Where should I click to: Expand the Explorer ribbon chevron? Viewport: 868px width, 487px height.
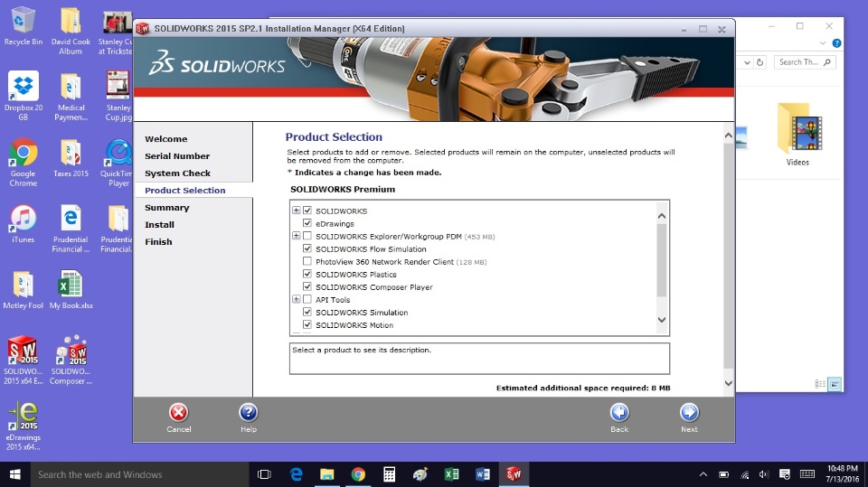pyautogui.click(x=823, y=43)
